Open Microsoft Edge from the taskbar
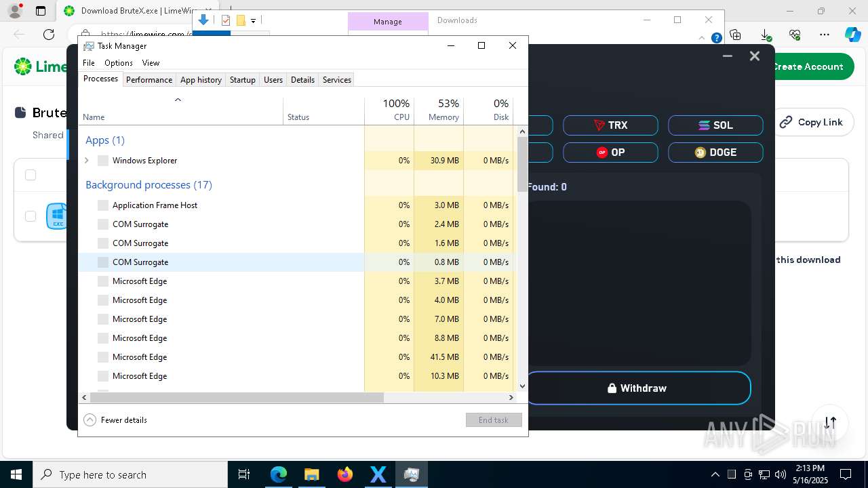Screen dimensions: 868x488 click(279, 474)
